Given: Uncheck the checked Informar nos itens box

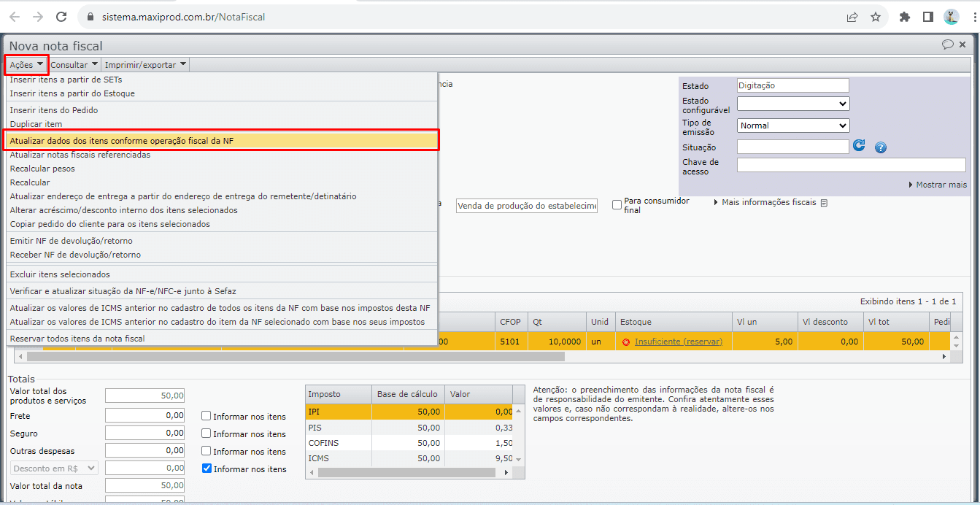Looking at the screenshot, I should click(207, 469).
